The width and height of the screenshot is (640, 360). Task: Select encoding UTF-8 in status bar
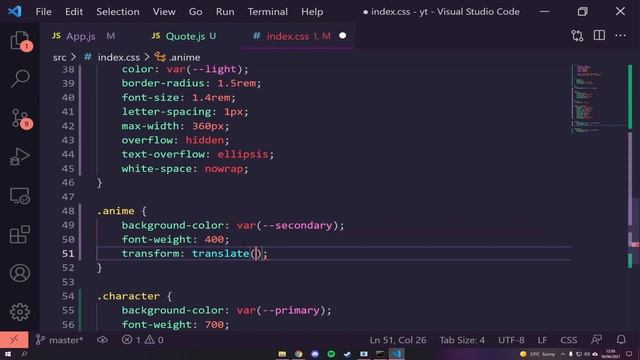(511, 340)
